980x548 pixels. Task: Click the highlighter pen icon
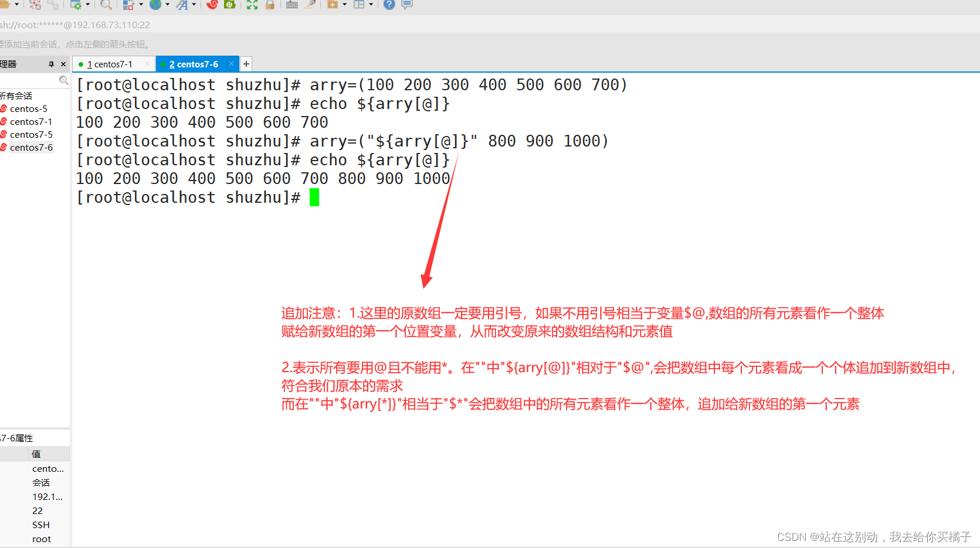click(310, 5)
